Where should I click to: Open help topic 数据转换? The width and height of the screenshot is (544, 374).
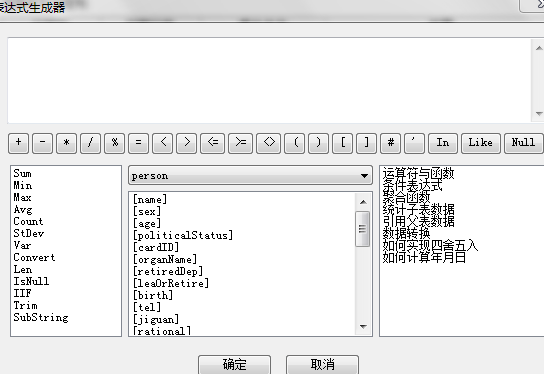(406, 233)
